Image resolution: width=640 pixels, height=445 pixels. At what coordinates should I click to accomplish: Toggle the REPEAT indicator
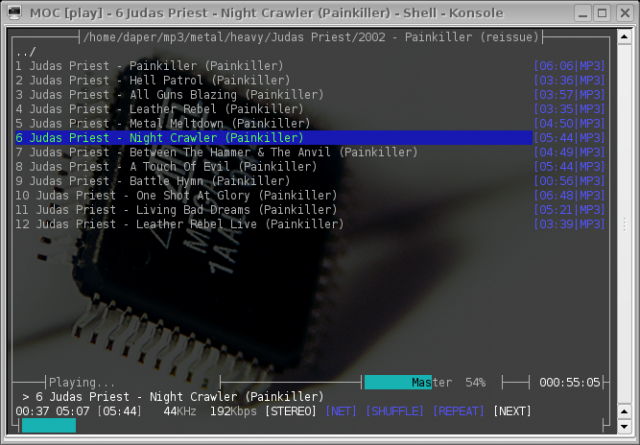458,411
